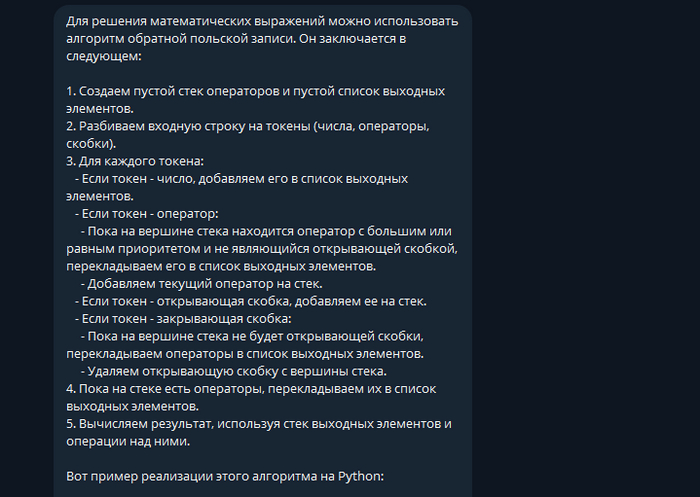Click the line "Добавляем текущий оператор на стек."

tap(205, 283)
